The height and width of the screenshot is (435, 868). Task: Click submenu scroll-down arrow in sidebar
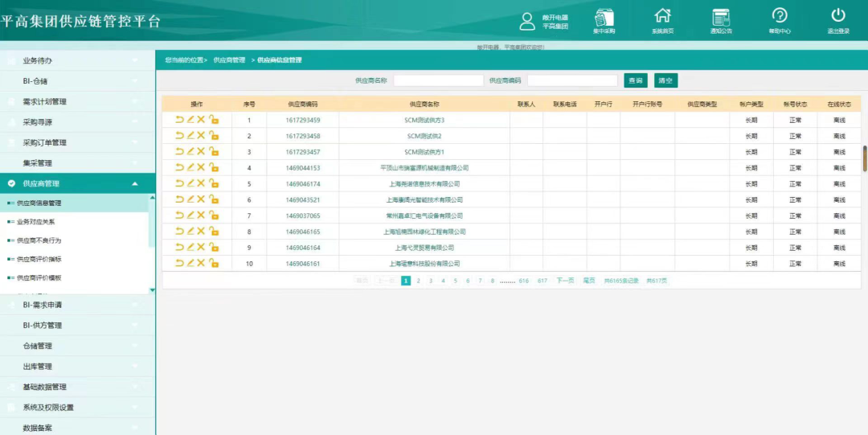pos(152,289)
